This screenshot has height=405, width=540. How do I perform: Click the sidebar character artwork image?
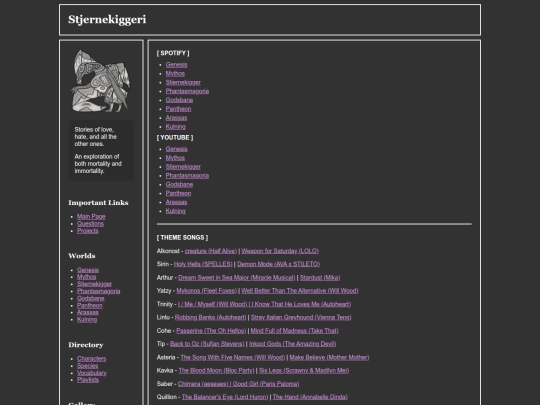coord(101,81)
